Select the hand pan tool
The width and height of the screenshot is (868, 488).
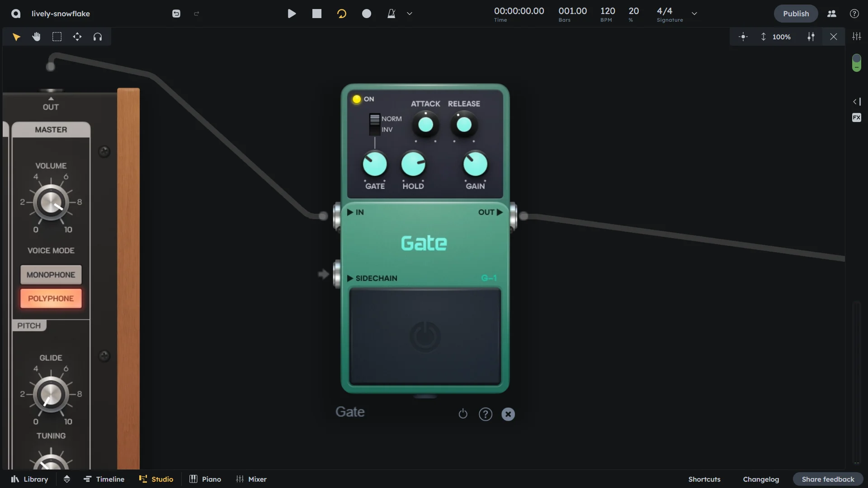36,37
